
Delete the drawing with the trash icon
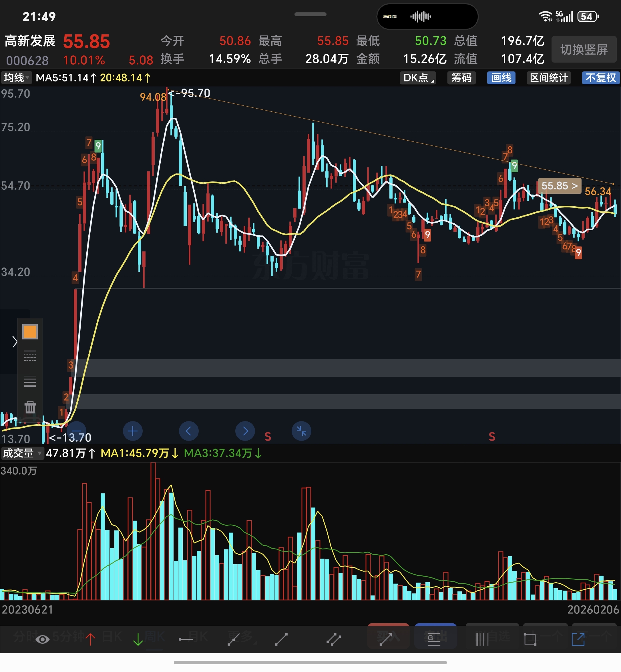[x=30, y=407]
